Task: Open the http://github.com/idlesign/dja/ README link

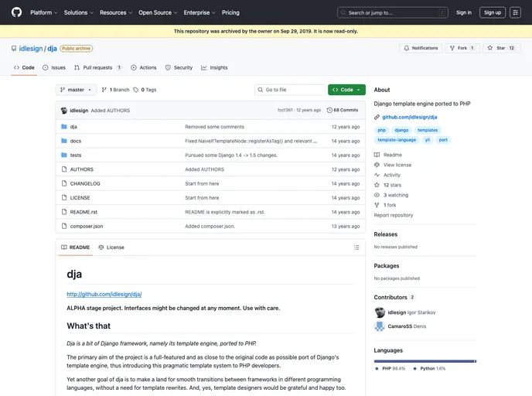Action: [104, 294]
